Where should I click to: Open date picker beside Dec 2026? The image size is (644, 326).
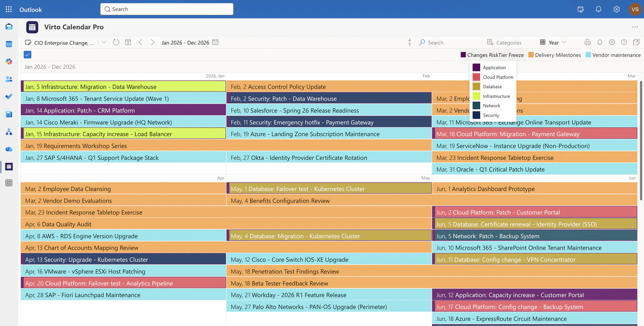click(215, 42)
